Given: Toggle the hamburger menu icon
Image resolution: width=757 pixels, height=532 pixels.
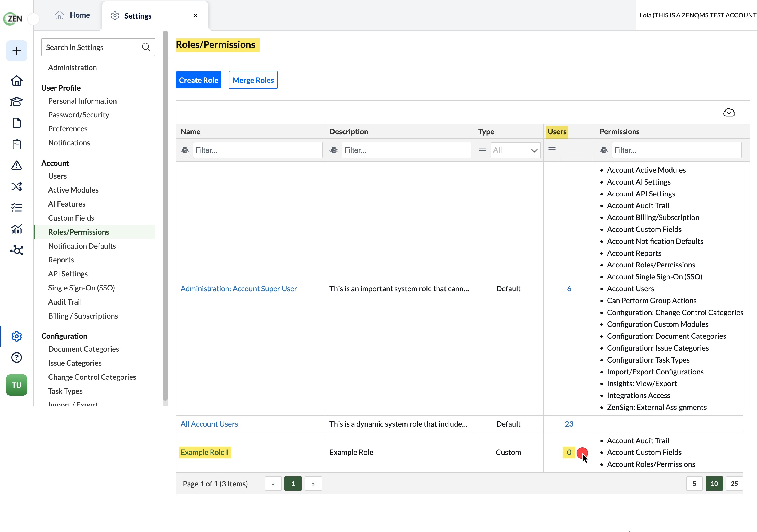Looking at the screenshot, I should coord(33,19).
